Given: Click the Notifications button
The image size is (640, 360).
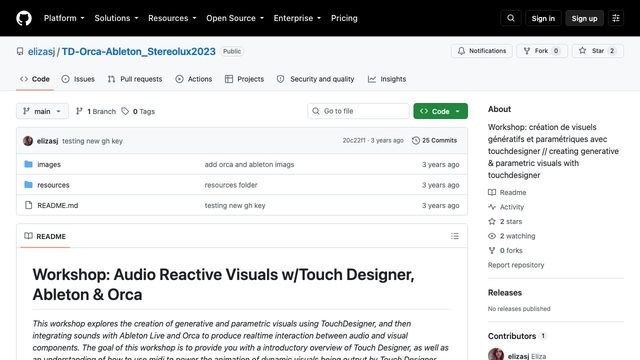Looking at the screenshot, I should pyautogui.click(x=482, y=51).
